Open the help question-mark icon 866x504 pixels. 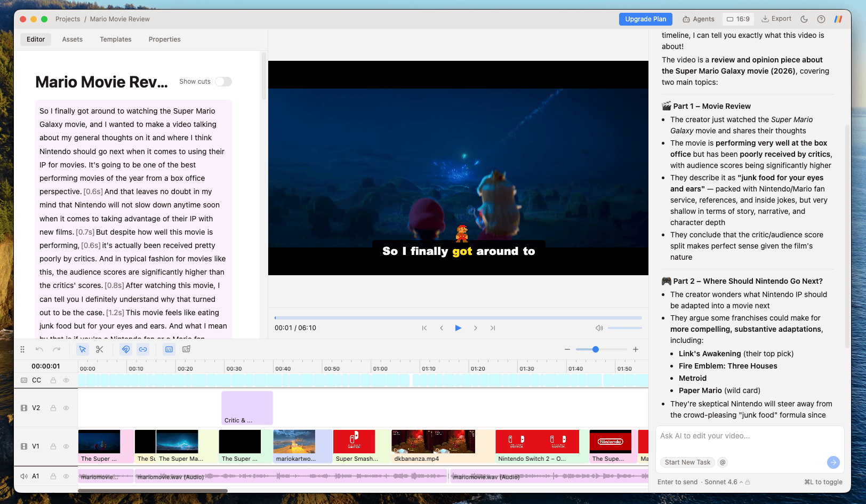coord(821,19)
